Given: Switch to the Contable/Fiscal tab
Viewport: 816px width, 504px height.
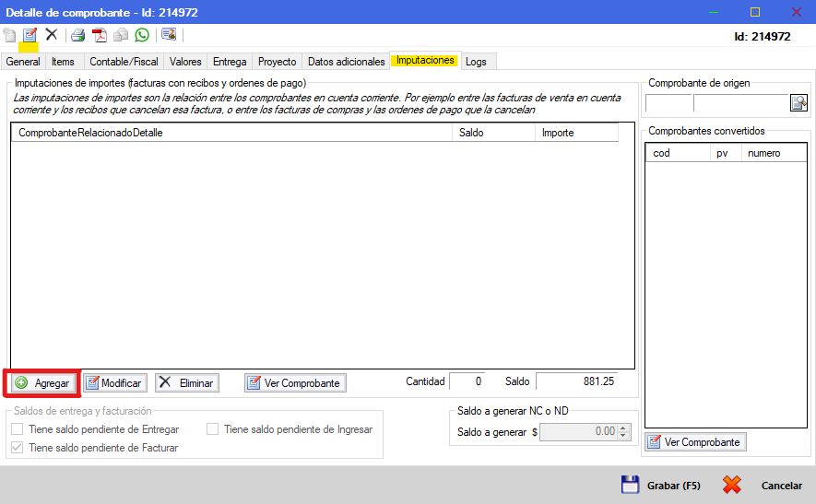Looking at the screenshot, I should coord(124,62).
